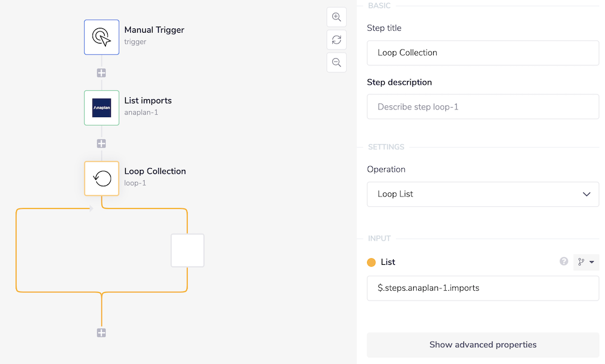Add a step below Manual Trigger
This screenshot has width=605, height=364.
tap(101, 73)
